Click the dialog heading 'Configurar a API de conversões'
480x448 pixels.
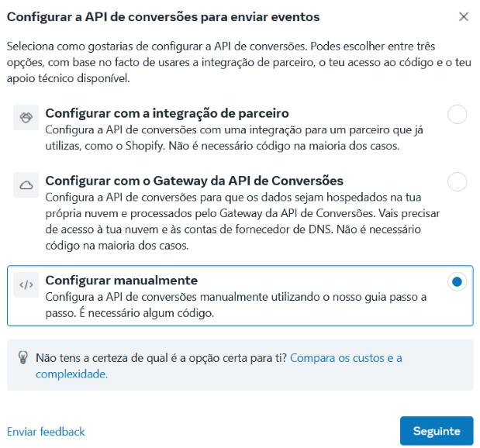[163, 16]
